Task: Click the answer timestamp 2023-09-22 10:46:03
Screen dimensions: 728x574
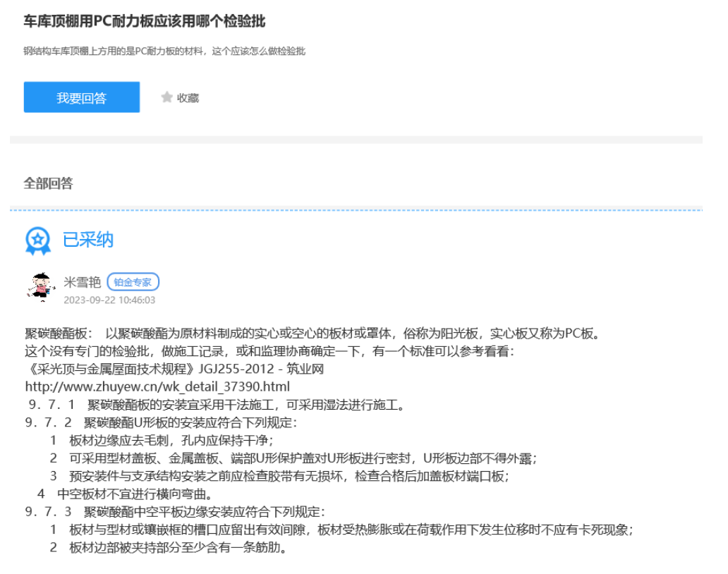Action: [109, 300]
